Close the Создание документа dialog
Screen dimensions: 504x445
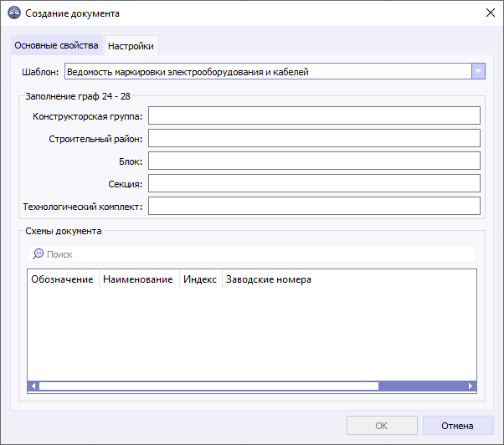coord(491,13)
